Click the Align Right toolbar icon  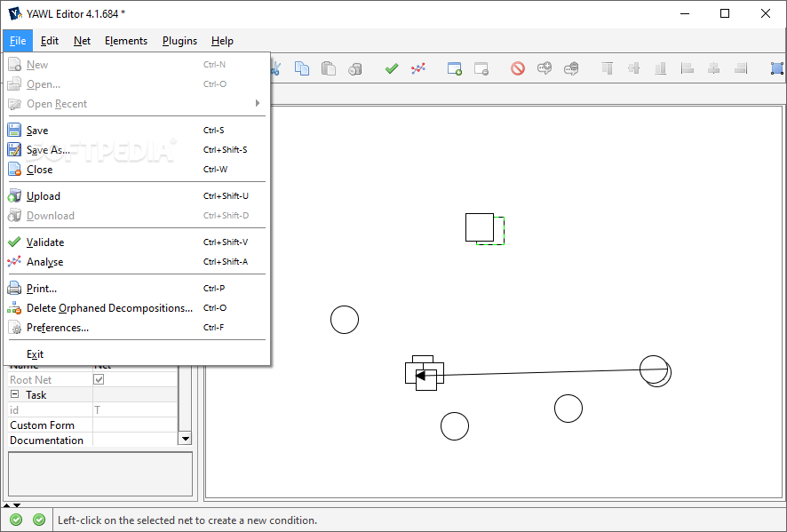(740, 68)
